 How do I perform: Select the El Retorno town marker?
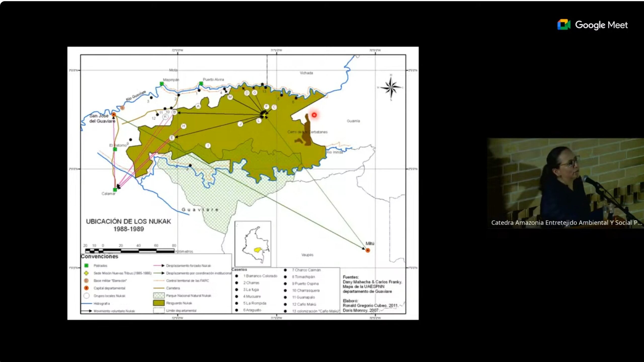click(x=115, y=149)
